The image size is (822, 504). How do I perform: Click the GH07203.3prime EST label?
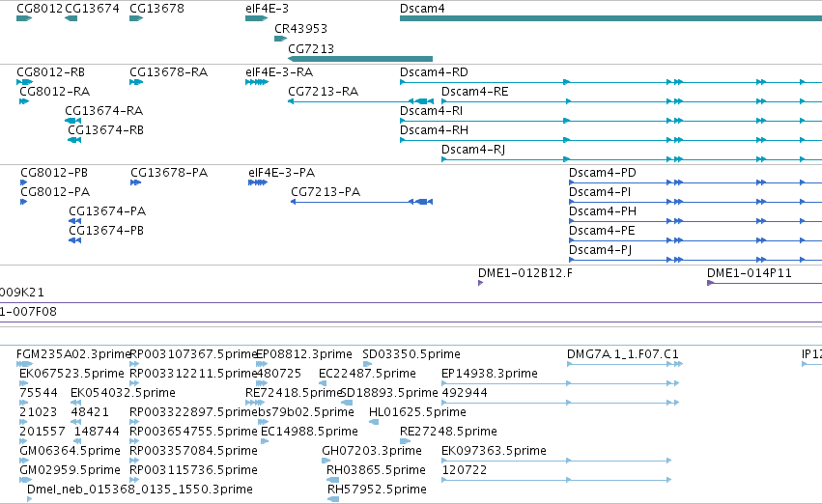pos(372,451)
